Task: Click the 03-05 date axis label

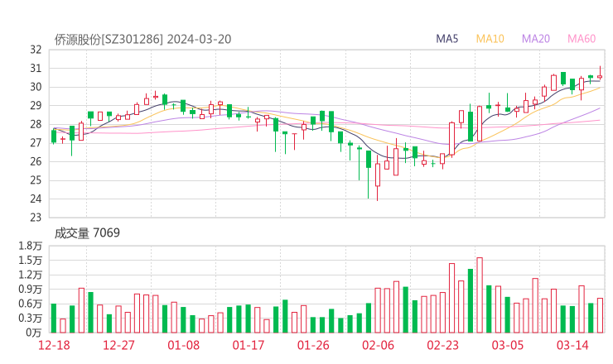Action: click(508, 345)
